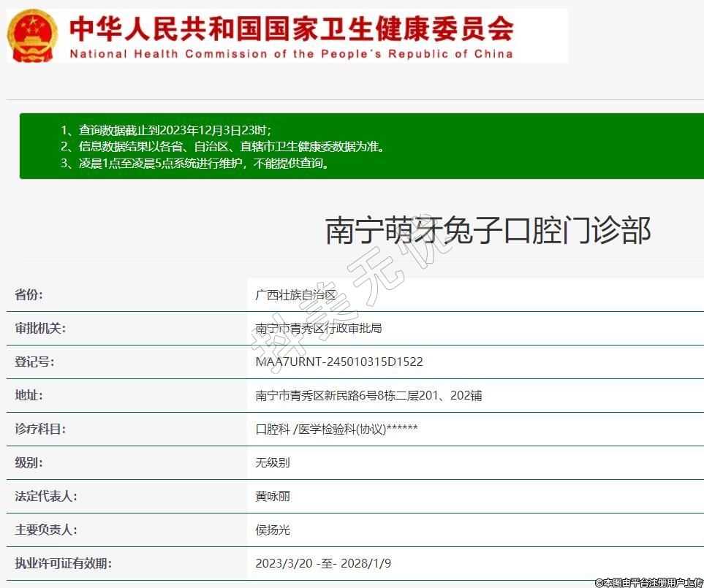Click the English National Health Commission subtitle
The image size is (704, 588).
[291, 54]
